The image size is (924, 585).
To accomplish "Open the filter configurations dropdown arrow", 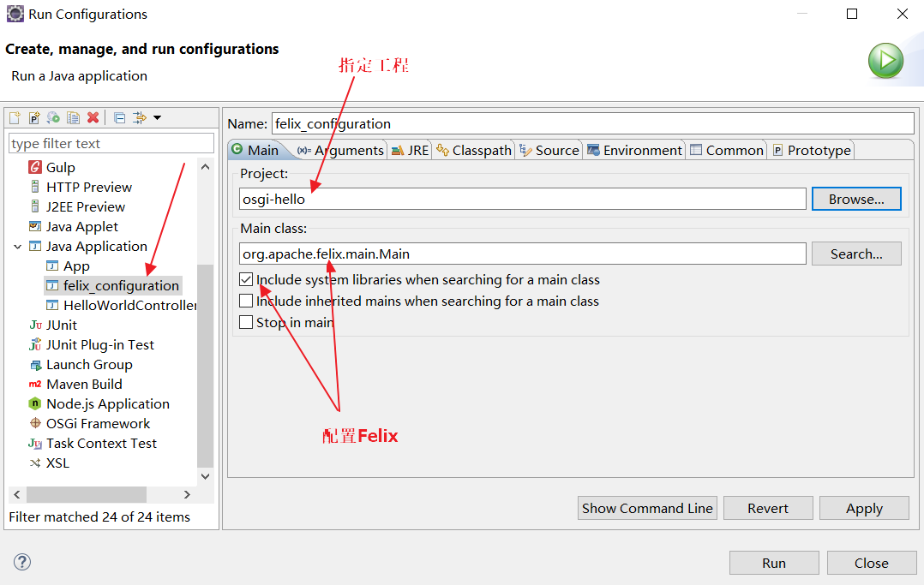I will [x=158, y=118].
